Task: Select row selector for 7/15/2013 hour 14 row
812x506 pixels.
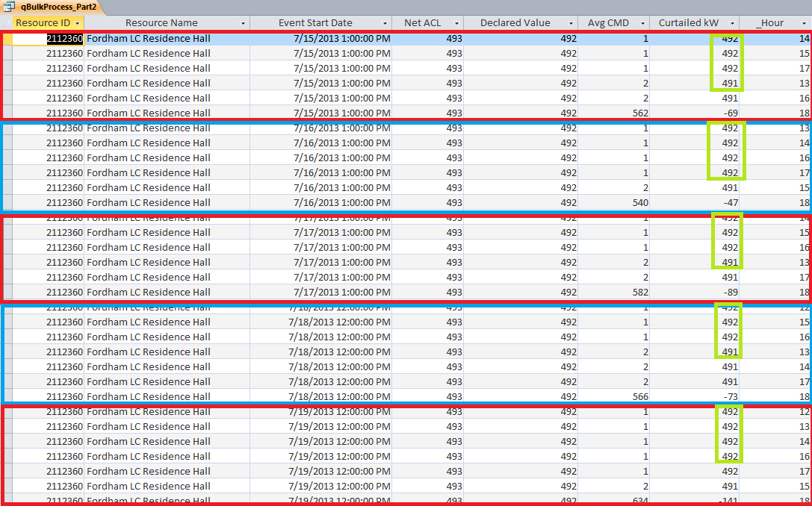Action: [x=6, y=38]
